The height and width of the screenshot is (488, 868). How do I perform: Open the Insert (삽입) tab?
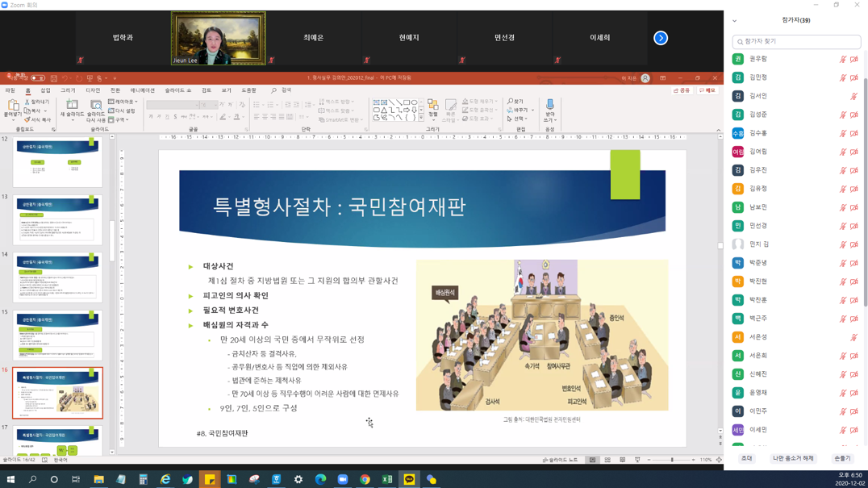45,90
